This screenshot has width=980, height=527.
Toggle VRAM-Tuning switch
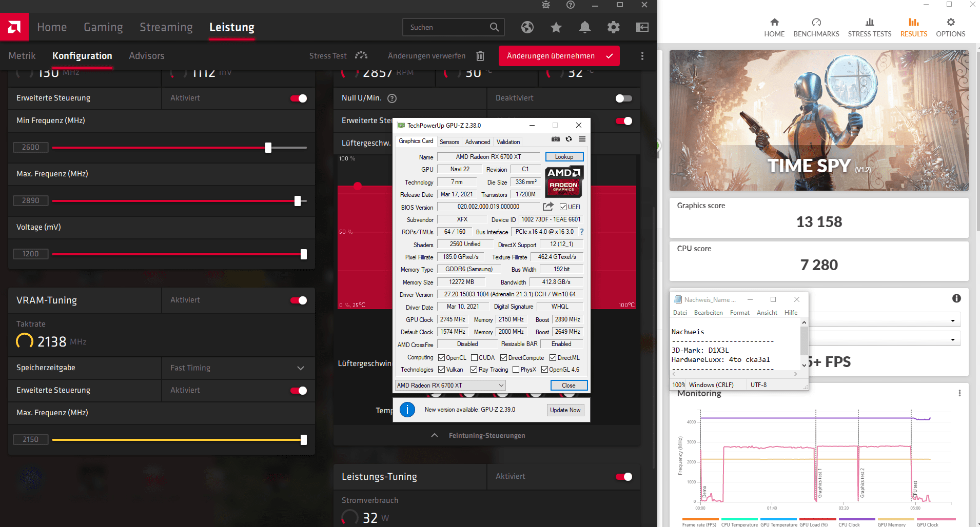click(299, 300)
